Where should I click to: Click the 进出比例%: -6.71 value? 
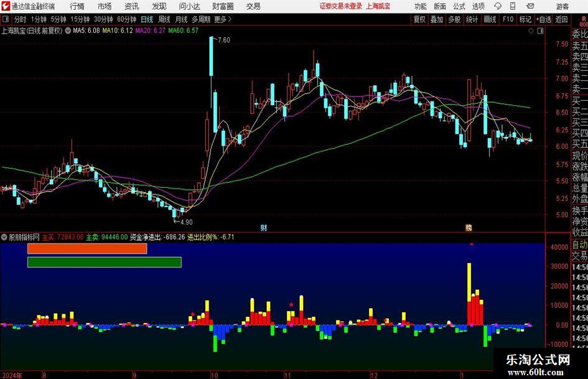click(x=211, y=237)
